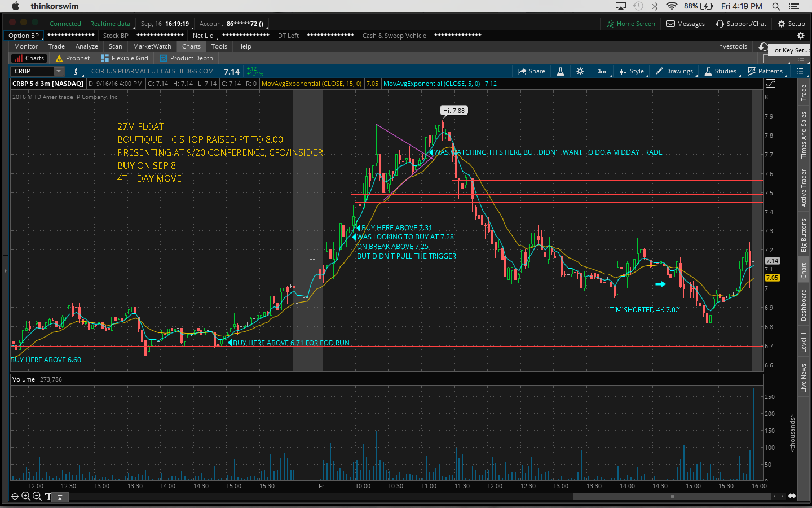Zoom in on the chart
This screenshot has width=812, height=508.
point(26,497)
